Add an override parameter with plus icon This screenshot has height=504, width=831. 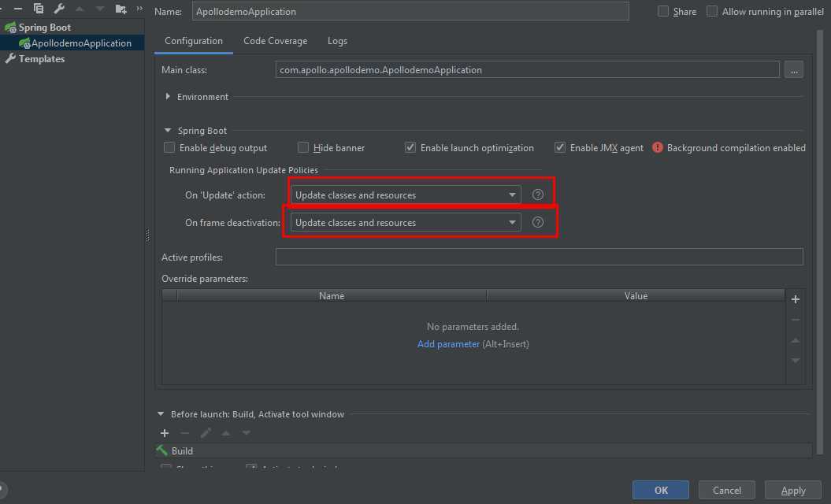tap(795, 299)
